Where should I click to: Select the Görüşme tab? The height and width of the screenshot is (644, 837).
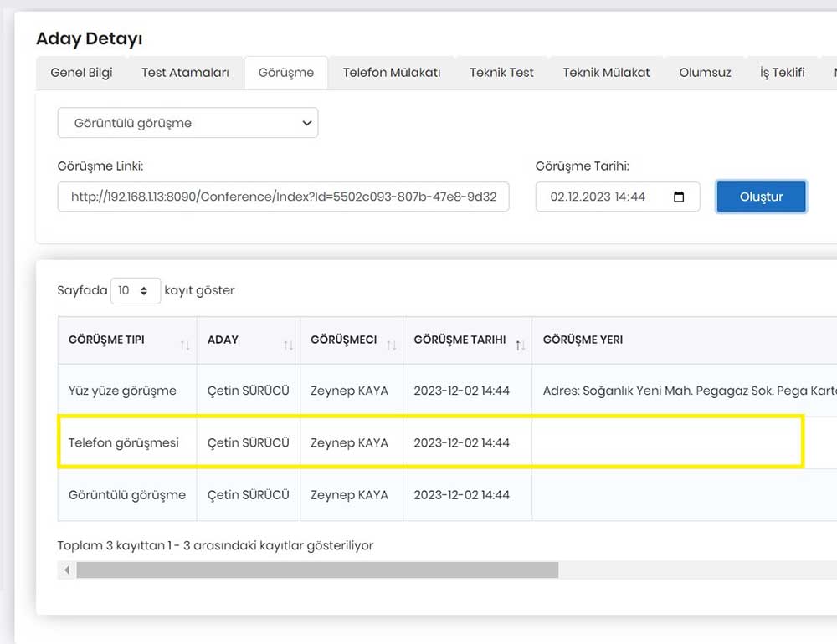tap(286, 73)
